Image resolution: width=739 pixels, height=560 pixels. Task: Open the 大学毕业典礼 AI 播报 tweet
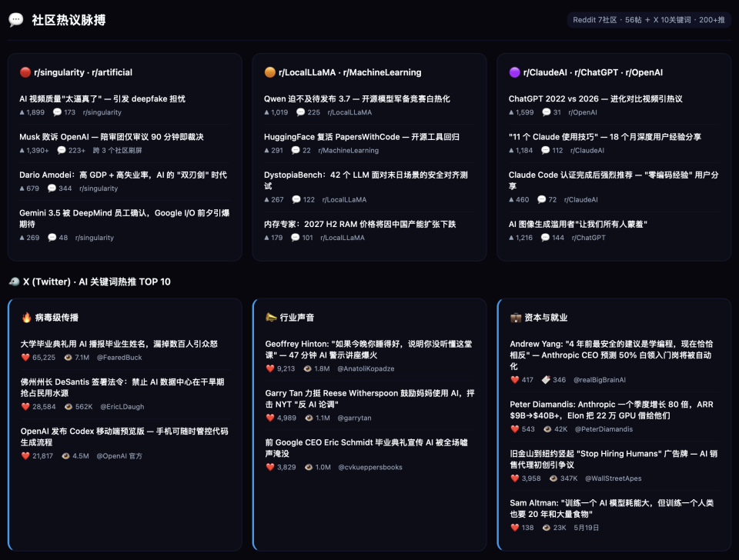coord(119,343)
